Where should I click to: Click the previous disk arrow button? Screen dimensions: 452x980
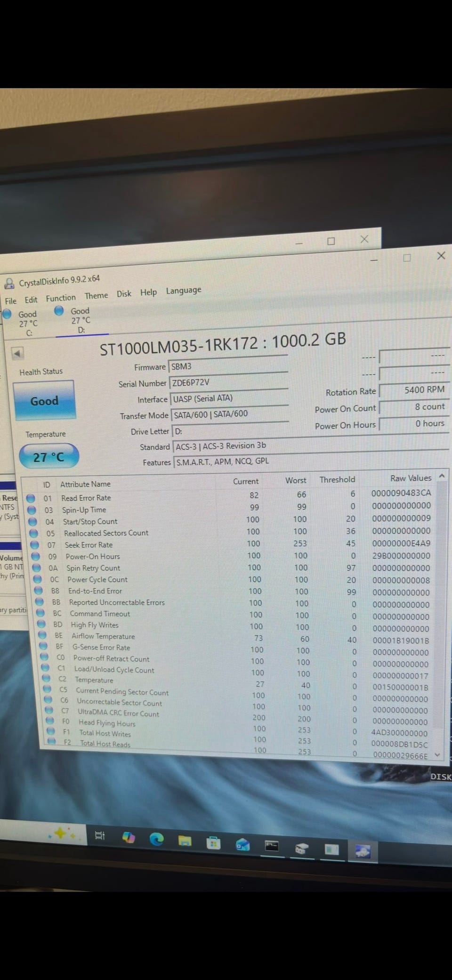18,353
